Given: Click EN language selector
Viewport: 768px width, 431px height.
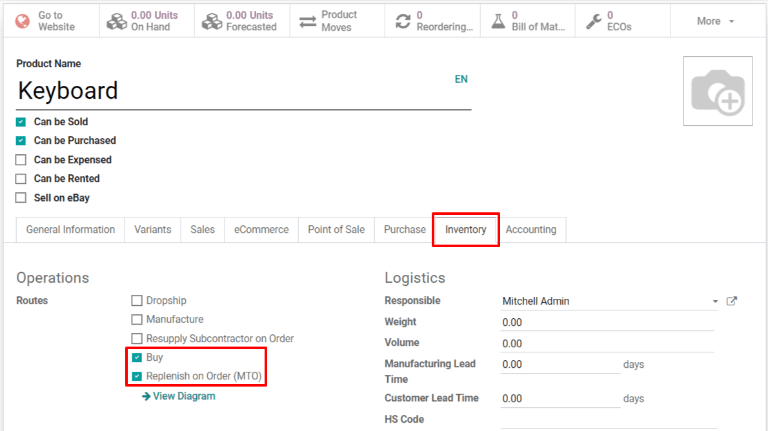Looking at the screenshot, I should [461, 79].
